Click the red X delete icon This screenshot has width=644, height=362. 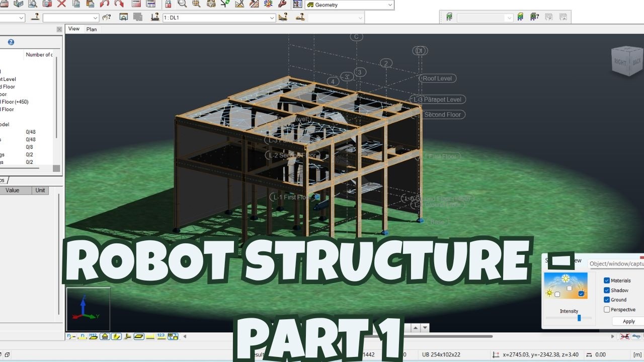[61, 4]
